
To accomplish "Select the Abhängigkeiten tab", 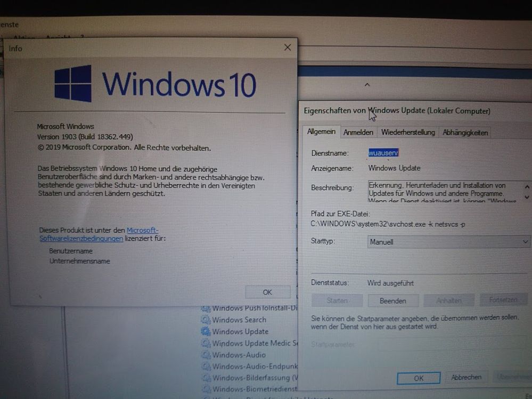I will 465,133.
